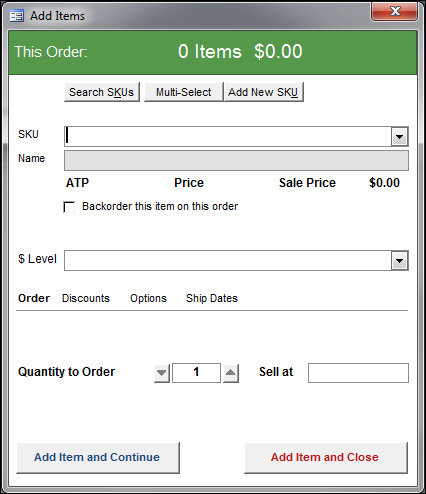Click inside the $ Level combo box
Screen dimensions: 426x494
click(x=228, y=261)
